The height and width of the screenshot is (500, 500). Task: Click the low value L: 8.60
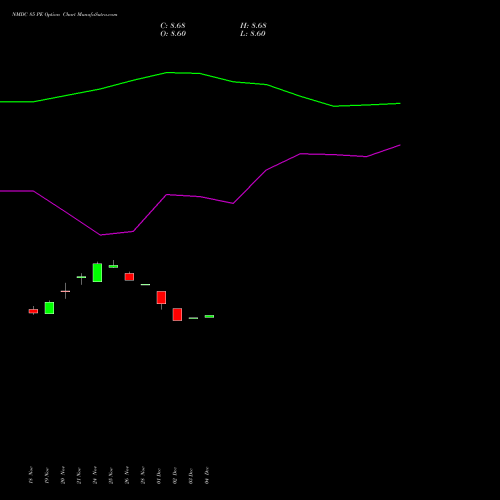(x=253, y=34)
